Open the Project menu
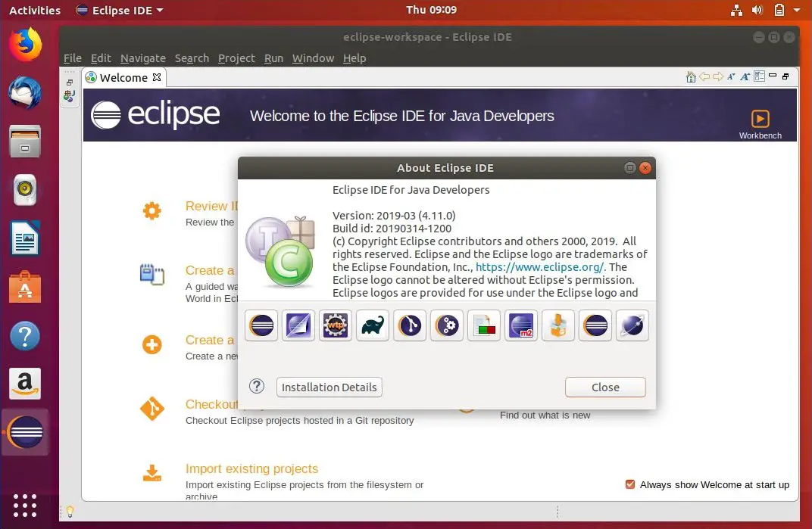Screen dimensions: 812x529 (236, 58)
